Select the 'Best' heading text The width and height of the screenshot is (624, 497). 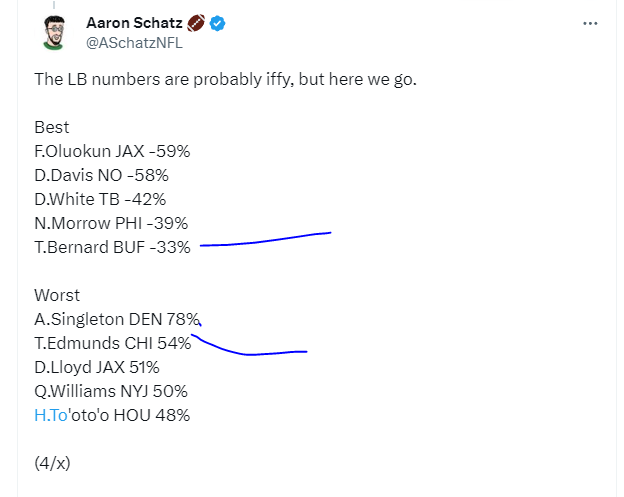52,127
